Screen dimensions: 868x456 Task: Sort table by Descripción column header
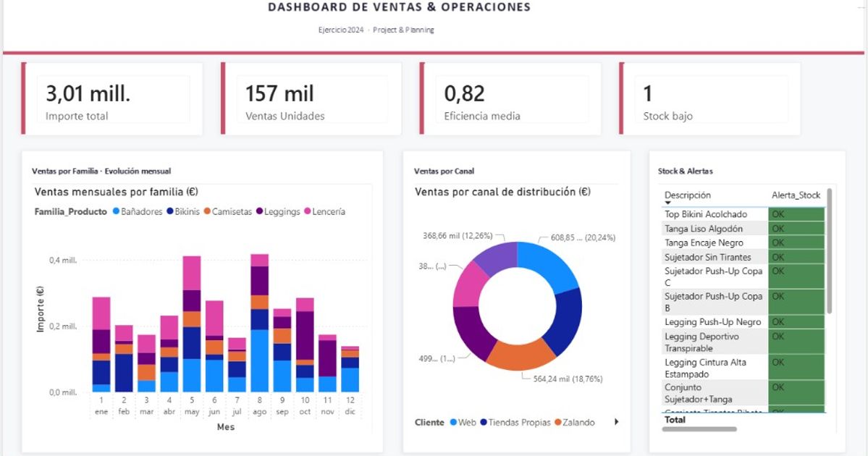(x=688, y=195)
